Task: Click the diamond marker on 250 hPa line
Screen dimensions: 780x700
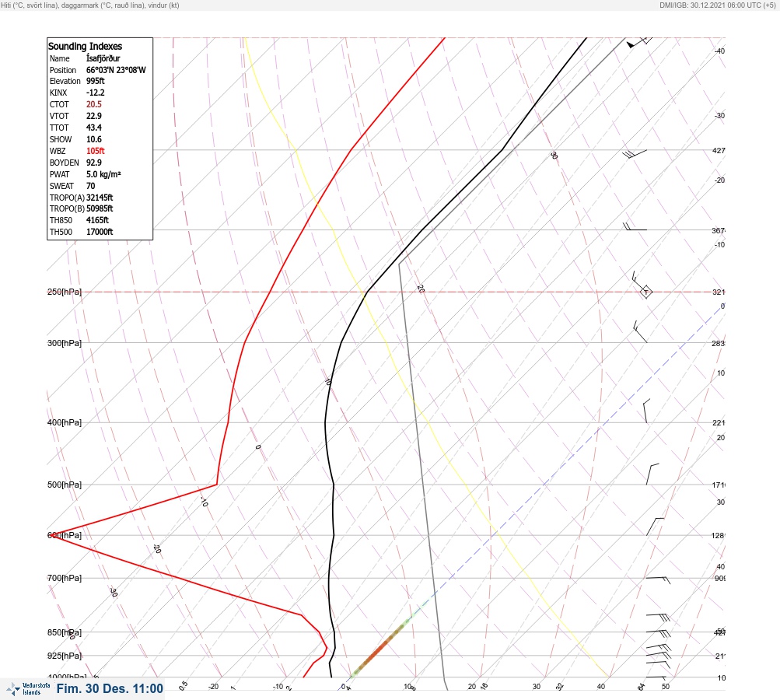Action: pyautogui.click(x=645, y=292)
